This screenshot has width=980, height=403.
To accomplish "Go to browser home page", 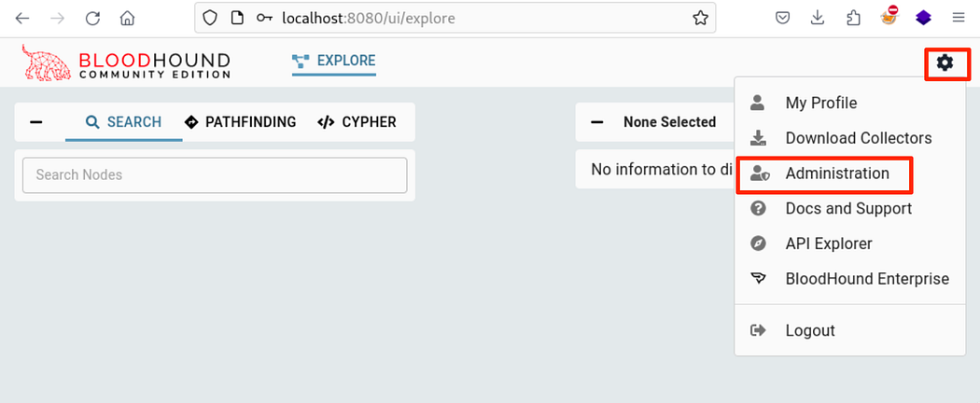I will pyautogui.click(x=128, y=18).
